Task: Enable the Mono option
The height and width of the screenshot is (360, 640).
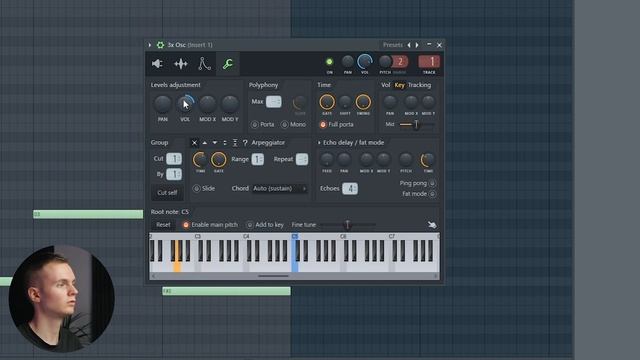Action: (x=284, y=124)
